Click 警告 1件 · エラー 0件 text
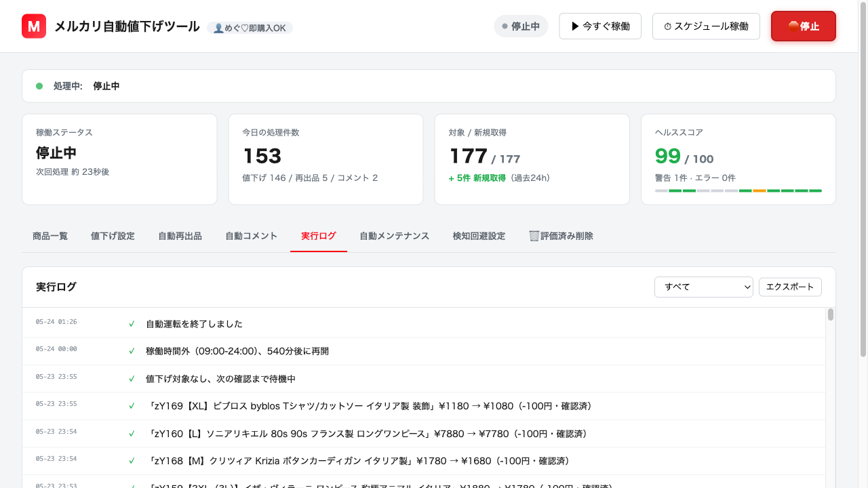Image resolution: width=868 pixels, height=488 pixels. click(695, 178)
